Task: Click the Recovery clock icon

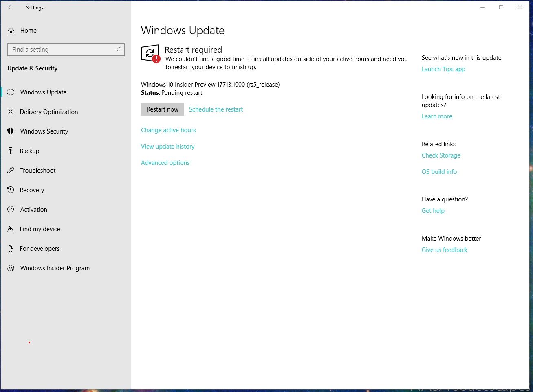Action: (11, 190)
